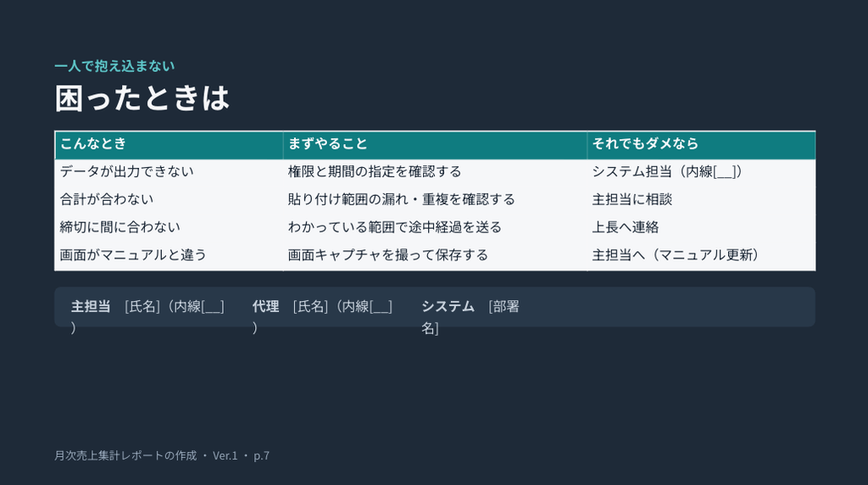
Task: Click the cell システム担当（内線[__]）
Action: (701, 173)
